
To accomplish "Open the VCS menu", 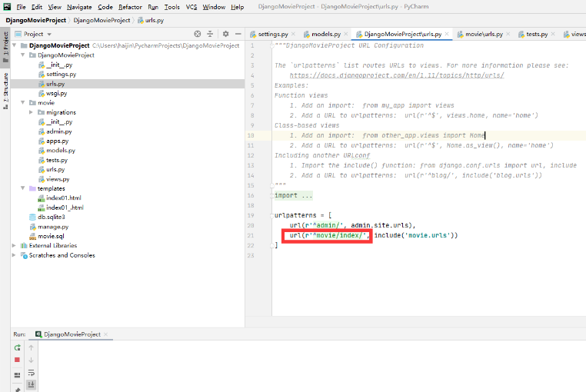I will click(x=191, y=7).
